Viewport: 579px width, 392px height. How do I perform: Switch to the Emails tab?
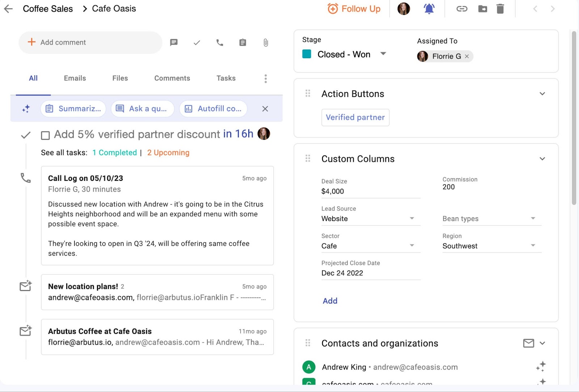75,78
